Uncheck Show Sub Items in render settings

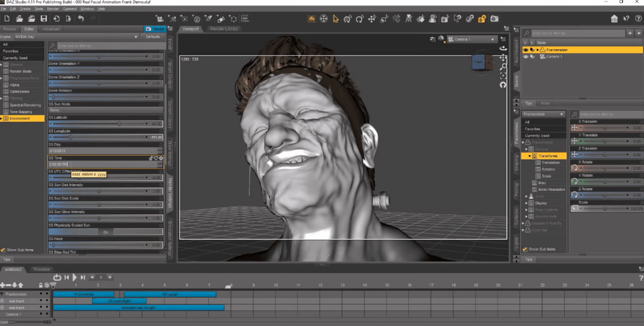(3, 250)
